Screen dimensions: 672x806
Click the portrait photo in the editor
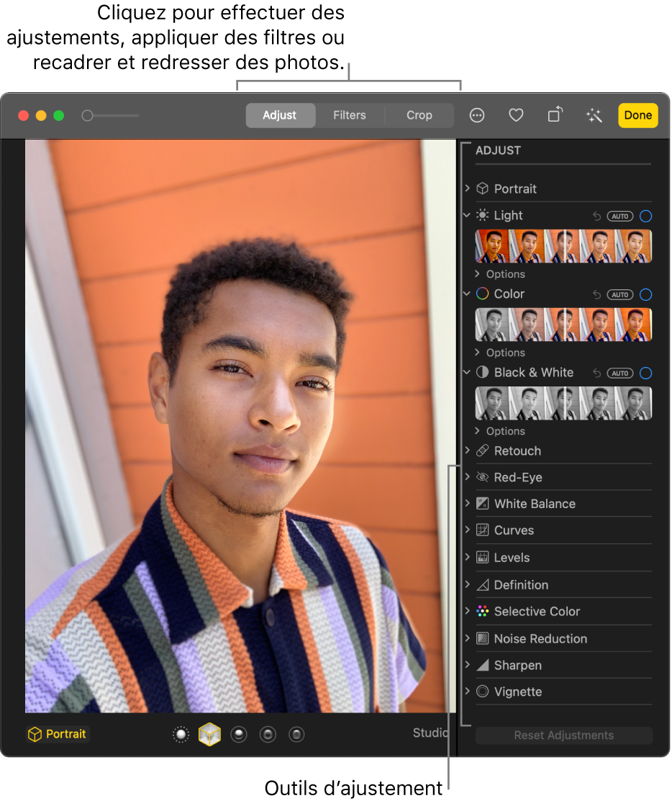pyautogui.click(x=240, y=426)
